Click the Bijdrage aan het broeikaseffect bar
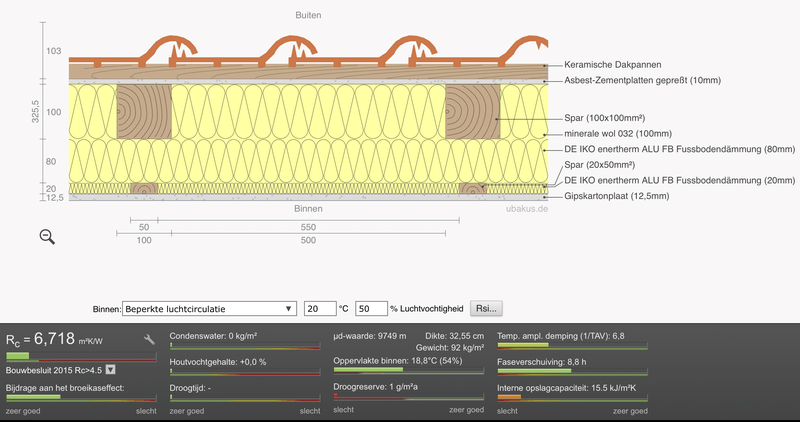800x422 pixels. tap(81, 397)
